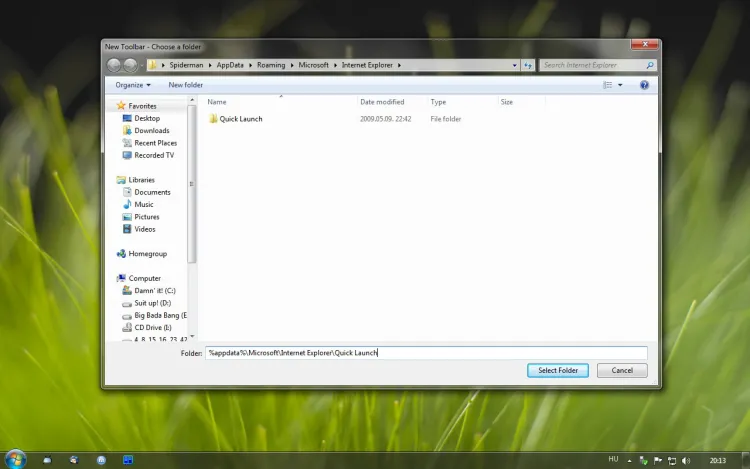
Task: Expand breadcrumb arrow after Internet Explorer
Action: (399, 65)
